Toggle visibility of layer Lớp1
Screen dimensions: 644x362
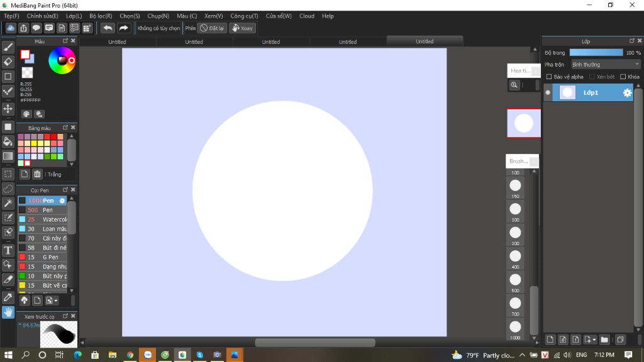548,93
